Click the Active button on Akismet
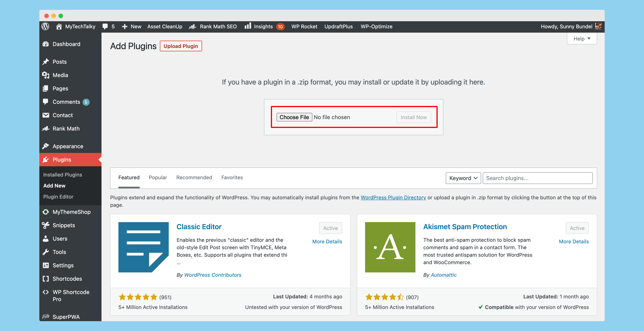Screen dimensions: 644x331 pos(577,228)
